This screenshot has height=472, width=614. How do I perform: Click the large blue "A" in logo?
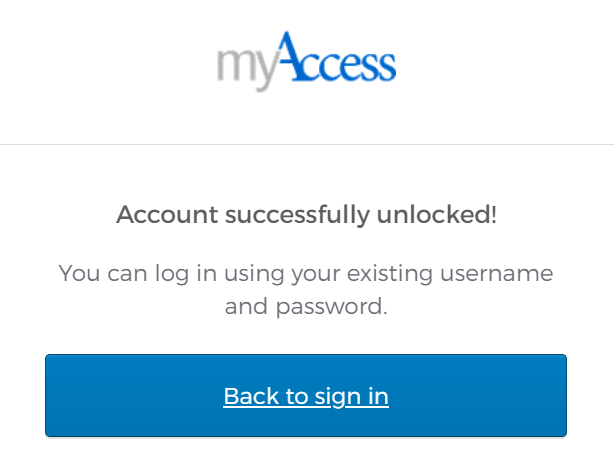pyautogui.click(x=287, y=56)
